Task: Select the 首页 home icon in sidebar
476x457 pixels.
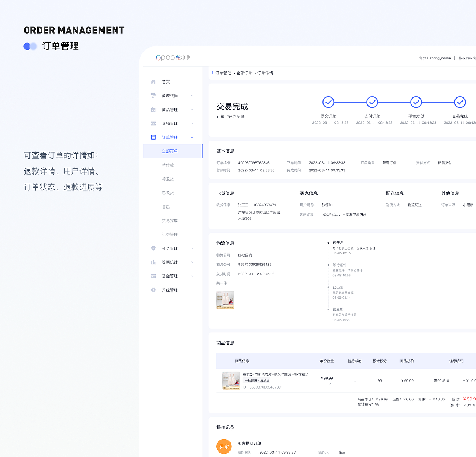Action: coord(153,82)
